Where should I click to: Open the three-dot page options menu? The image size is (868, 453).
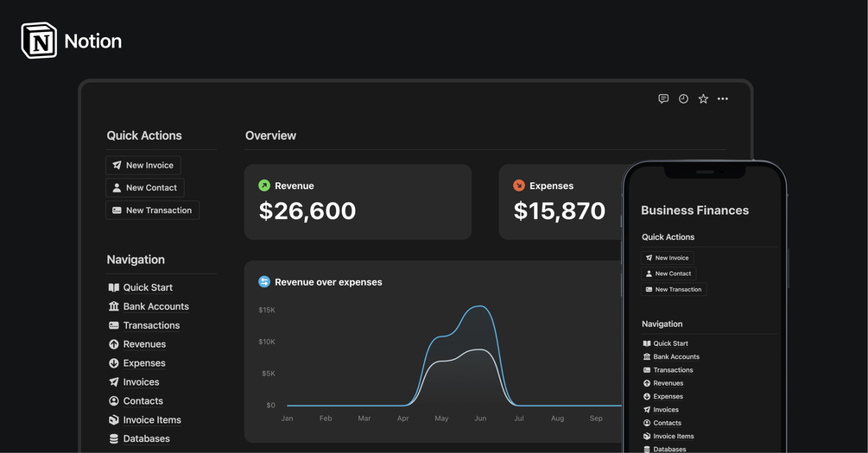pos(723,98)
